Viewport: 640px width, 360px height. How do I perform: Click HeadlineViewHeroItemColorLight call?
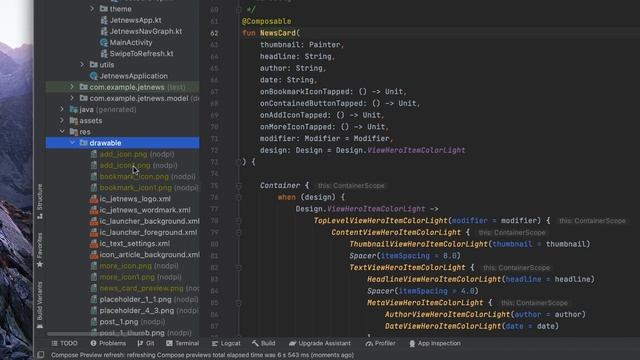click(435, 279)
